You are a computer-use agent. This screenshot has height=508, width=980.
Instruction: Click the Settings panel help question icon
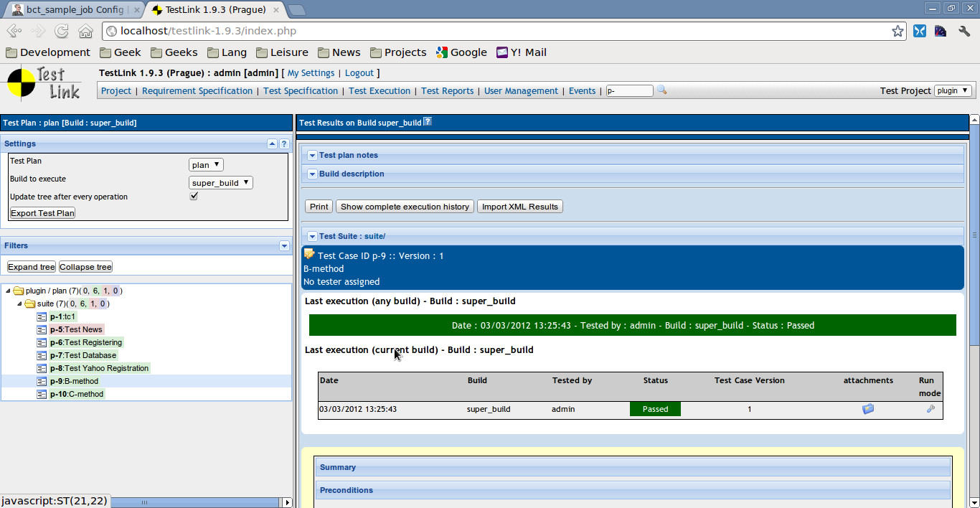tap(283, 144)
